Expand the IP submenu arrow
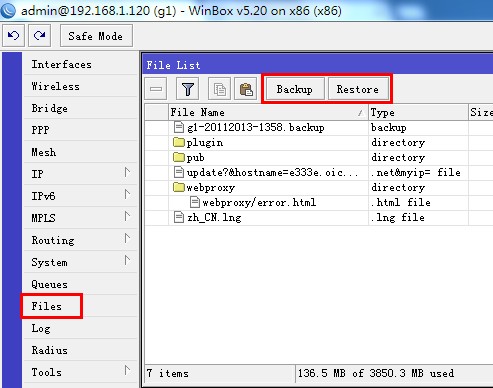 point(127,173)
